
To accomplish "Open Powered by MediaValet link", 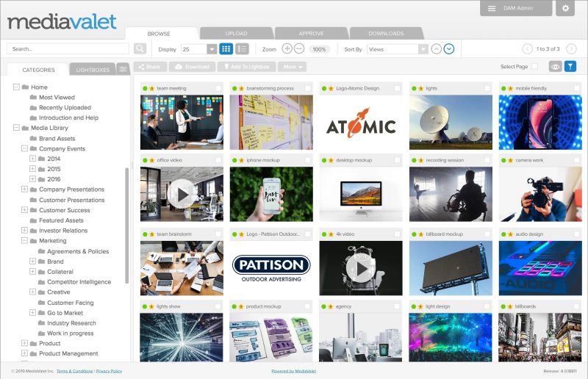I will point(293,371).
